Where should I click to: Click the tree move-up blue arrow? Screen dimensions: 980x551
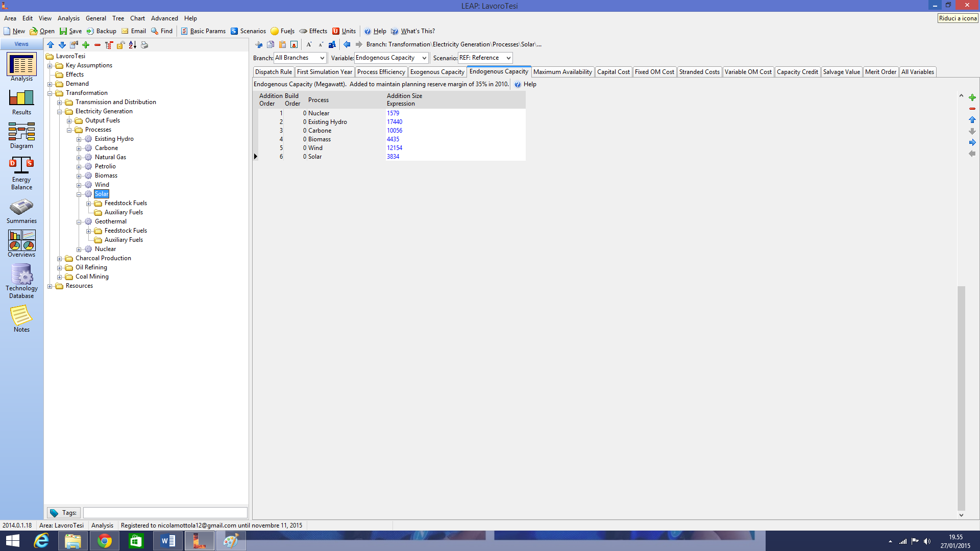pyautogui.click(x=51, y=45)
